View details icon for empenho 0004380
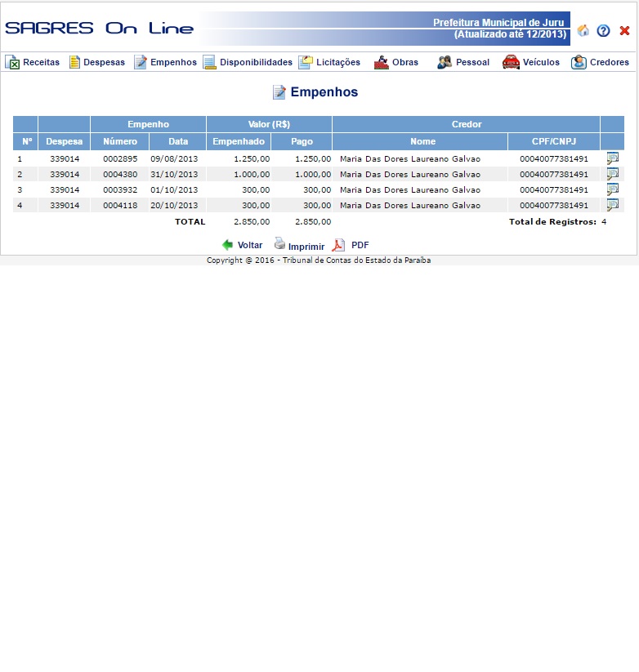 point(612,174)
